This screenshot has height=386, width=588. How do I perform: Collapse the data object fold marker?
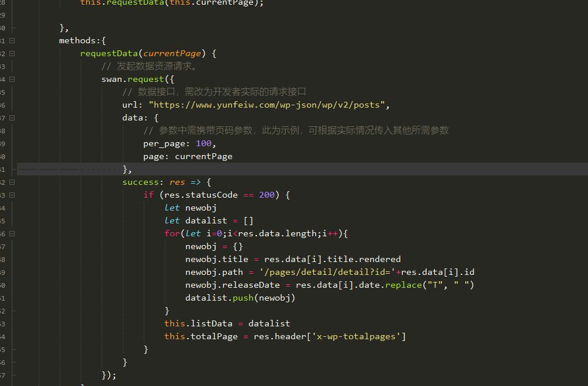coord(12,118)
